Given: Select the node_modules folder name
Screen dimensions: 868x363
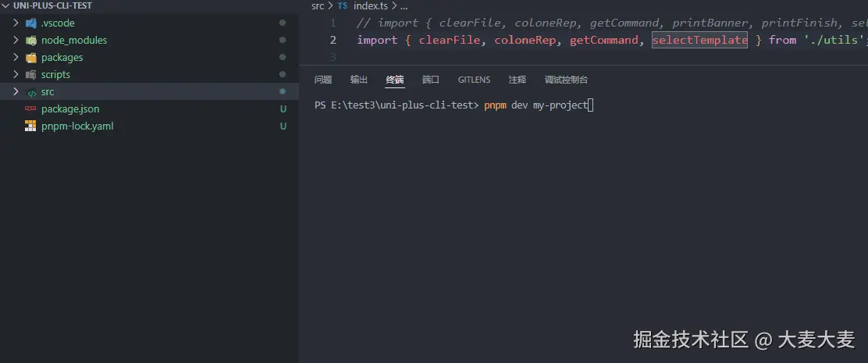Looking at the screenshot, I should (74, 41).
